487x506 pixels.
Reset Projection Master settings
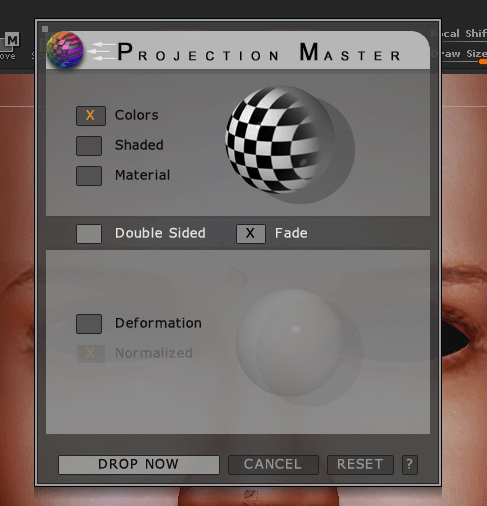tap(360, 465)
